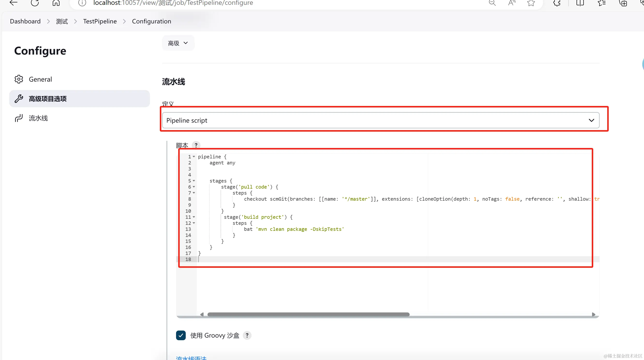Click the zoom out magnifier icon
Screen dimensions: 644x360
492,3
